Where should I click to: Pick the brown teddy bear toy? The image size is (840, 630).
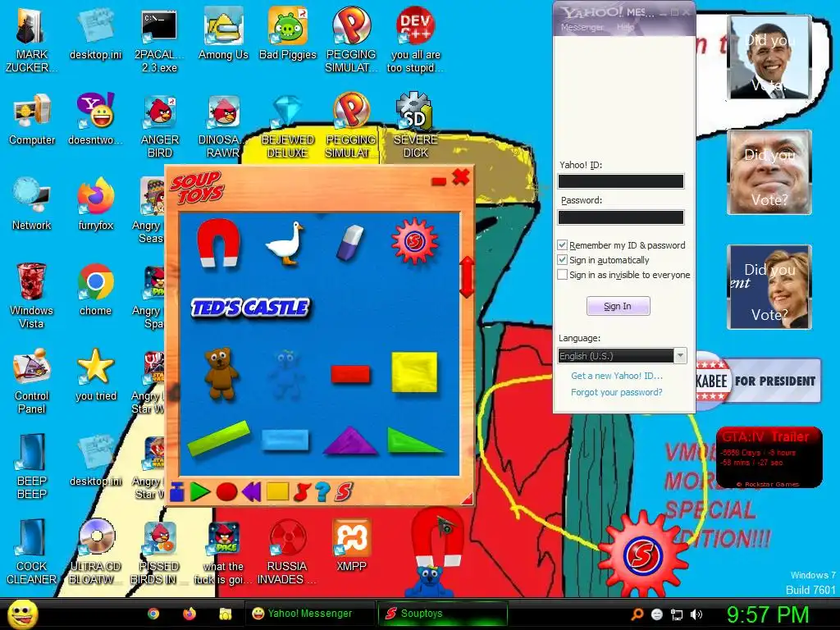click(x=221, y=373)
